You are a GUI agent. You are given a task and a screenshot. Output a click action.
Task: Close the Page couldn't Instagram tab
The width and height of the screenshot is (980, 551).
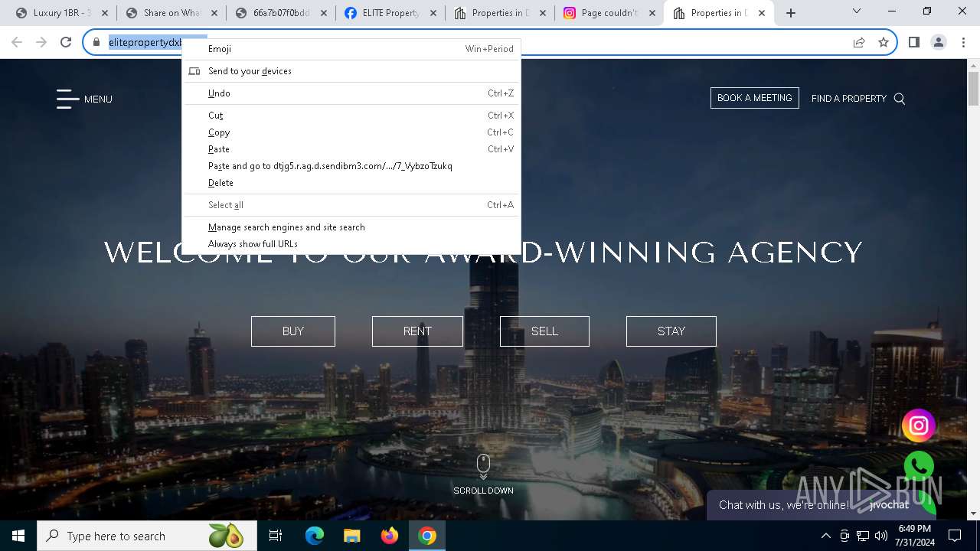(x=652, y=13)
